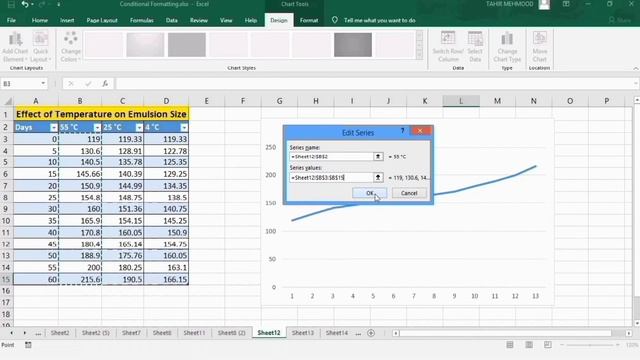Close the Edit Series dialog
640x360 pixels.
(x=420, y=131)
